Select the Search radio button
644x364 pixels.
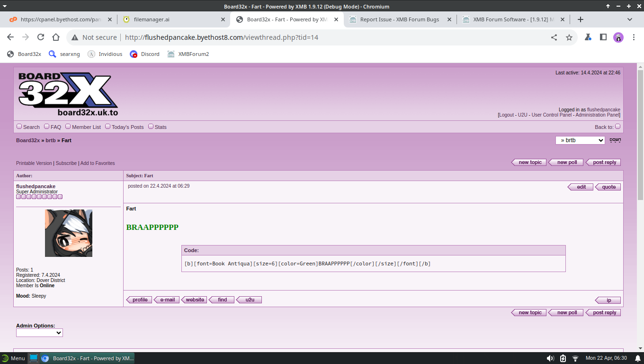(19, 127)
